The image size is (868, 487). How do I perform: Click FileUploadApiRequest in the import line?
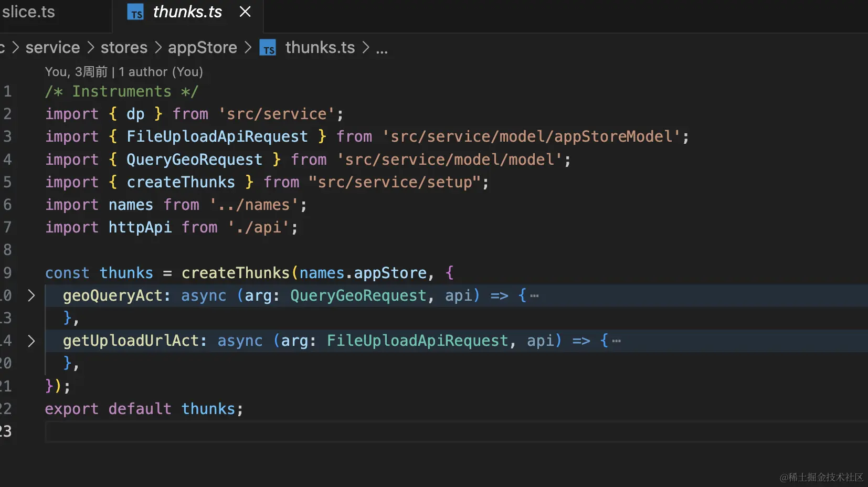point(217,137)
